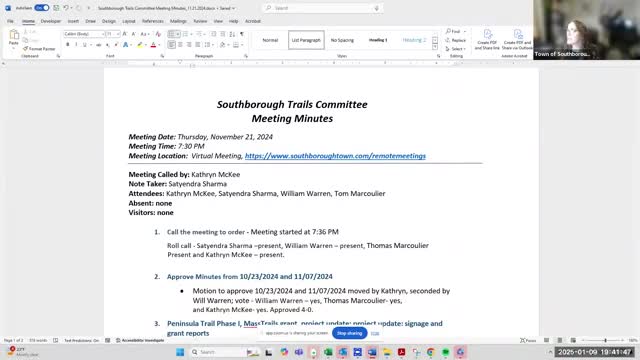The height and width of the screenshot is (360, 640).
Task: Apply the Text Effects blue A icon
Action: [126, 45]
